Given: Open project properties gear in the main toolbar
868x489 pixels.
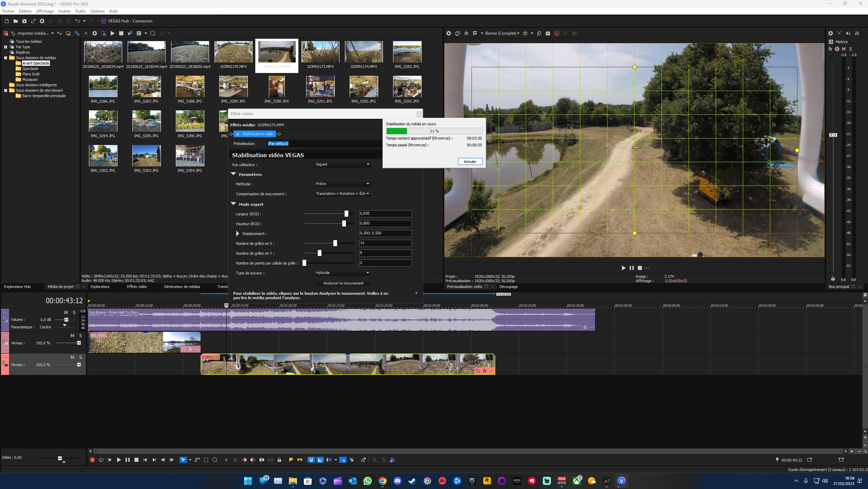Looking at the screenshot, I should tap(42, 21).
